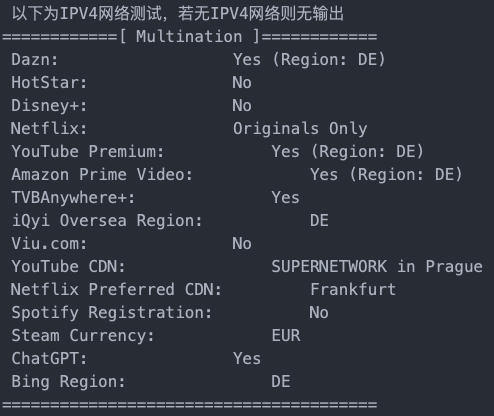
Task: Select the HotStar line result No
Action: click(x=242, y=83)
